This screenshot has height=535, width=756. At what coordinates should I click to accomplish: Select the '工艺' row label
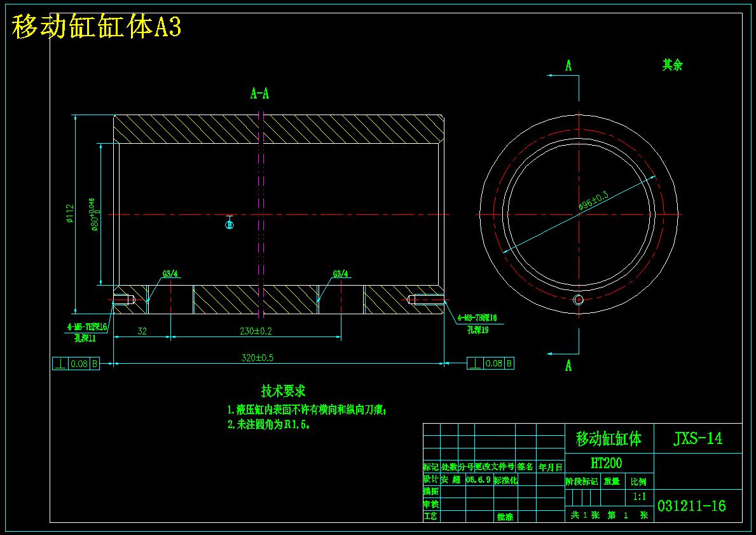point(431,516)
